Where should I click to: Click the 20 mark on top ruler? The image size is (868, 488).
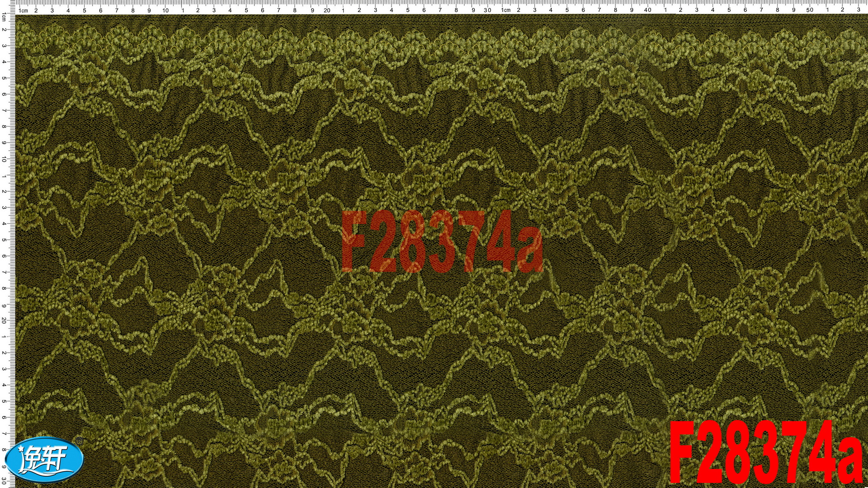[327, 10]
